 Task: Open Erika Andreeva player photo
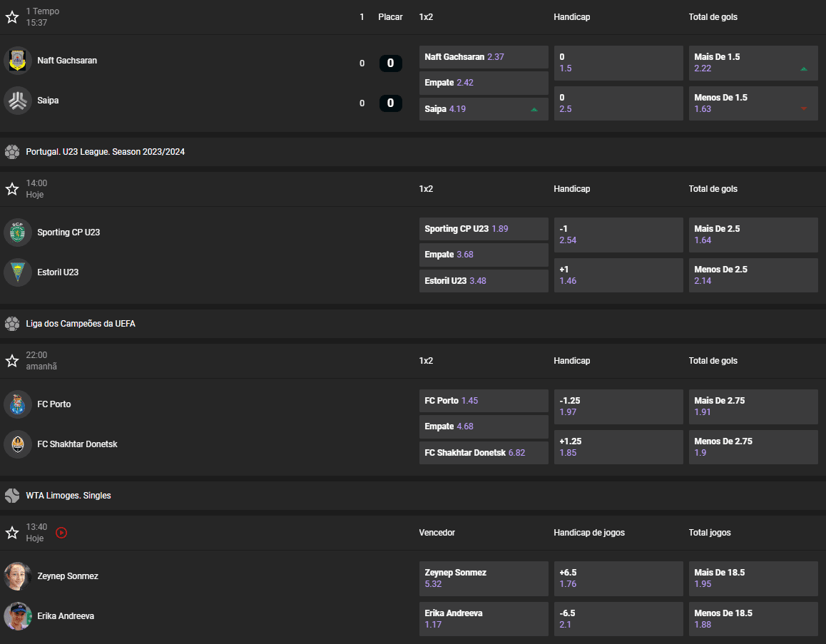pos(18,616)
